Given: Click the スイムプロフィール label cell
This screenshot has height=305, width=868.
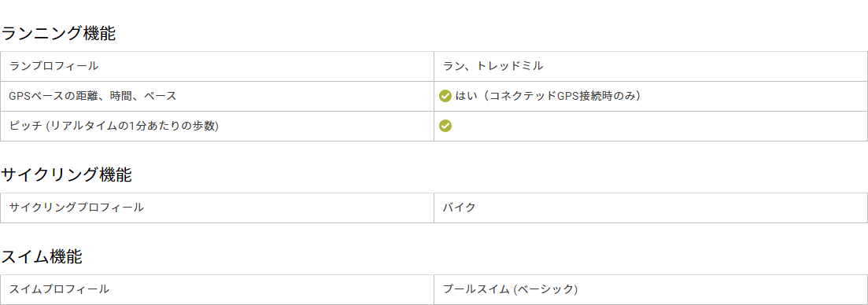Looking at the screenshot, I should point(217,289).
